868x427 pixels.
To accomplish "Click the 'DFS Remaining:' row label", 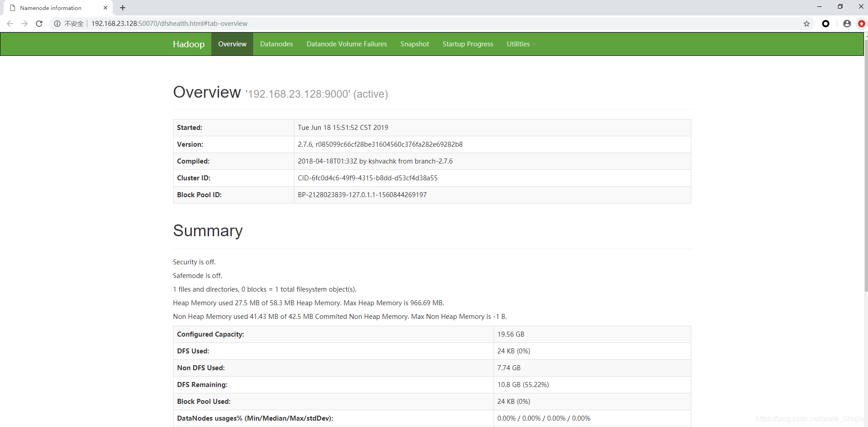I will 202,385.
